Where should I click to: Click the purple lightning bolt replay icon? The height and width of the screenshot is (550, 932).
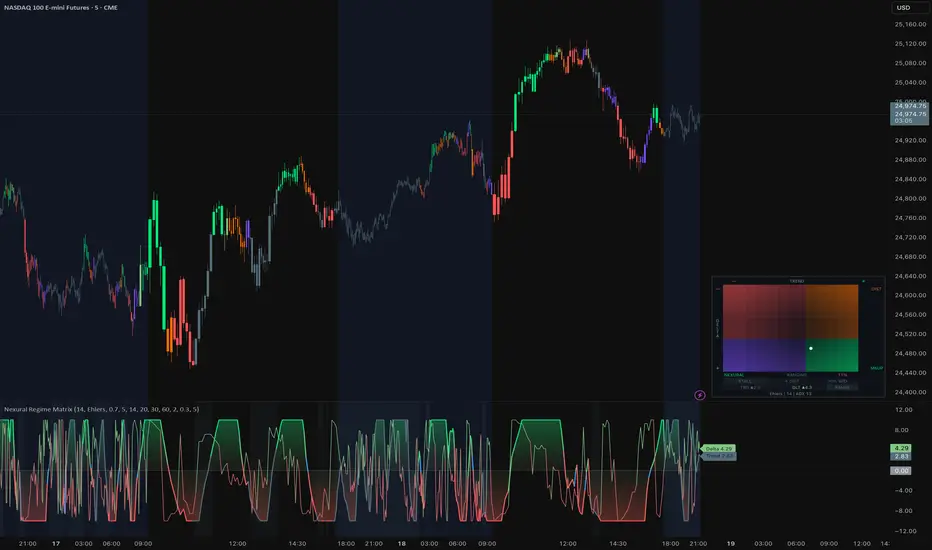(700, 395)
